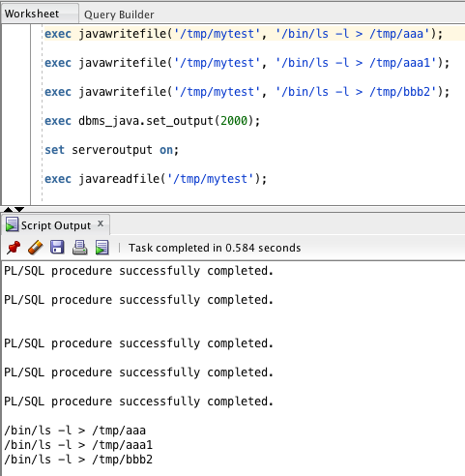Place cursor on the javareadfile line
The height and width of the screenshot is (476, 465).
[156, 179]
